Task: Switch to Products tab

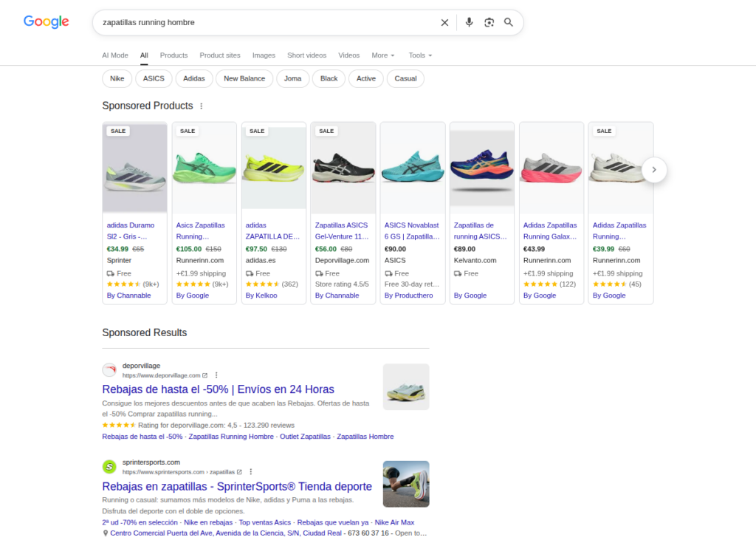Action: 173,55
